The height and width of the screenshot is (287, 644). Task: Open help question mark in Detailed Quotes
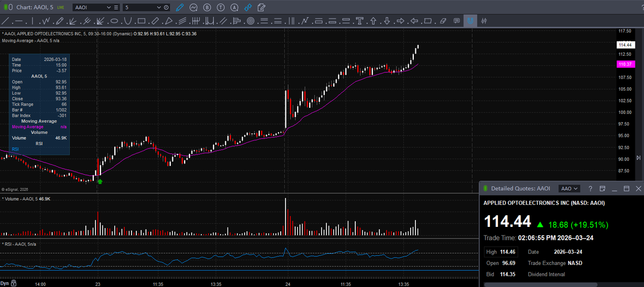(590, 188)
